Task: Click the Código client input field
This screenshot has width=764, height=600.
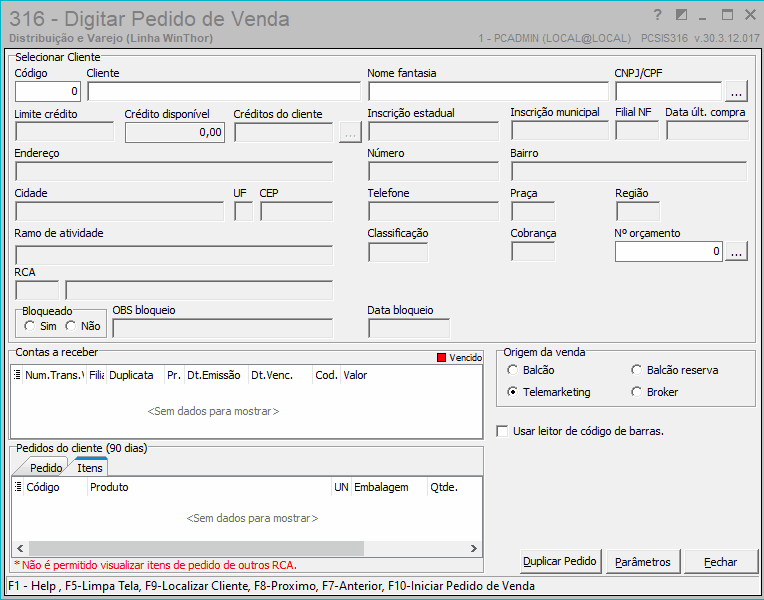Action: tap(48, 91)
